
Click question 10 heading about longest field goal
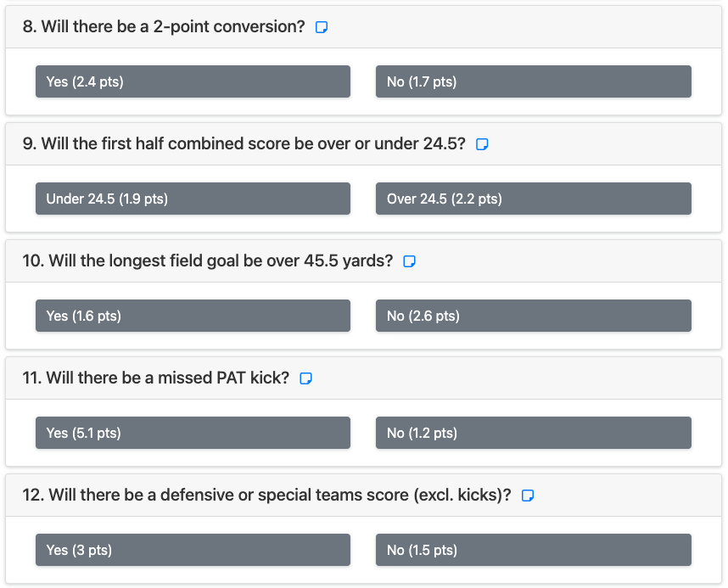pos(208,261)
